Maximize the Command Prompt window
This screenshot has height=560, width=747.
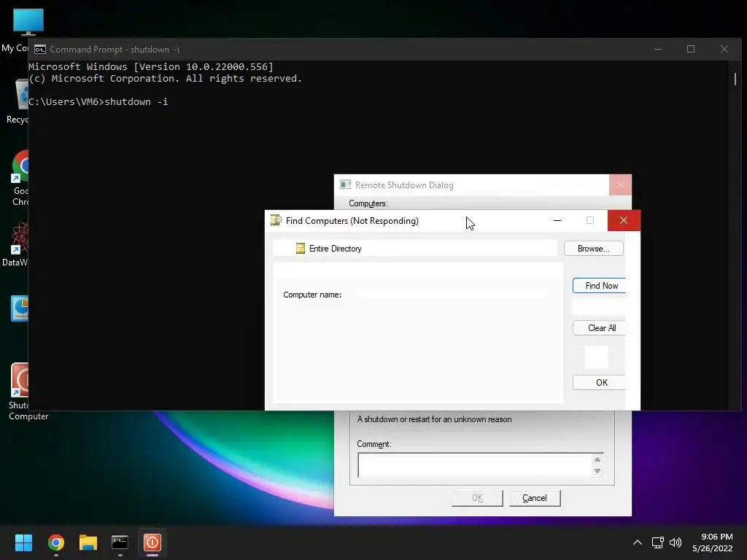[x=691, y=49]
